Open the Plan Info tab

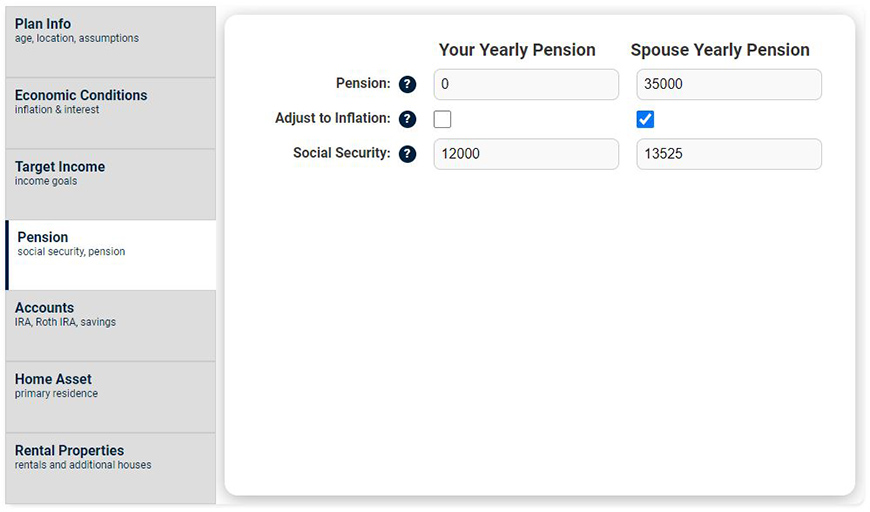tap(110, 42)
